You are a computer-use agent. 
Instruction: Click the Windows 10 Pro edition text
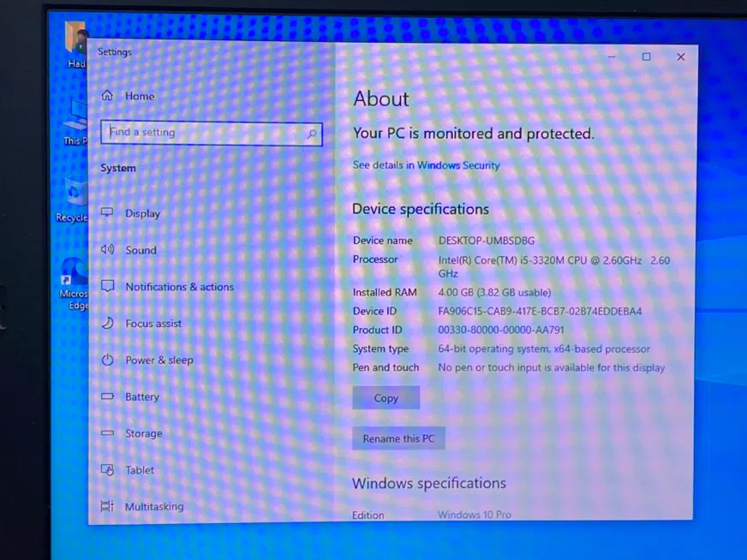click(475, 515)
